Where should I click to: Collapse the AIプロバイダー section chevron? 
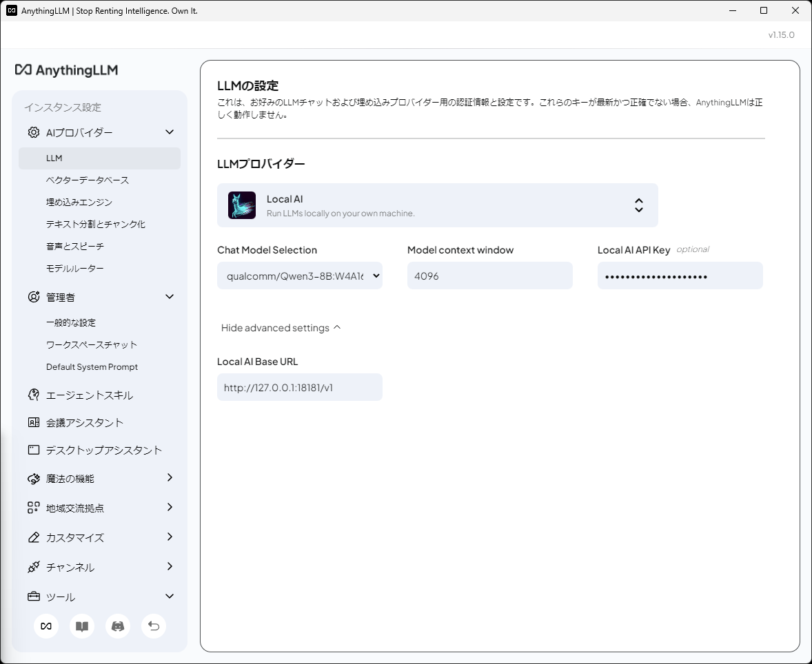(x=170, y=132)
